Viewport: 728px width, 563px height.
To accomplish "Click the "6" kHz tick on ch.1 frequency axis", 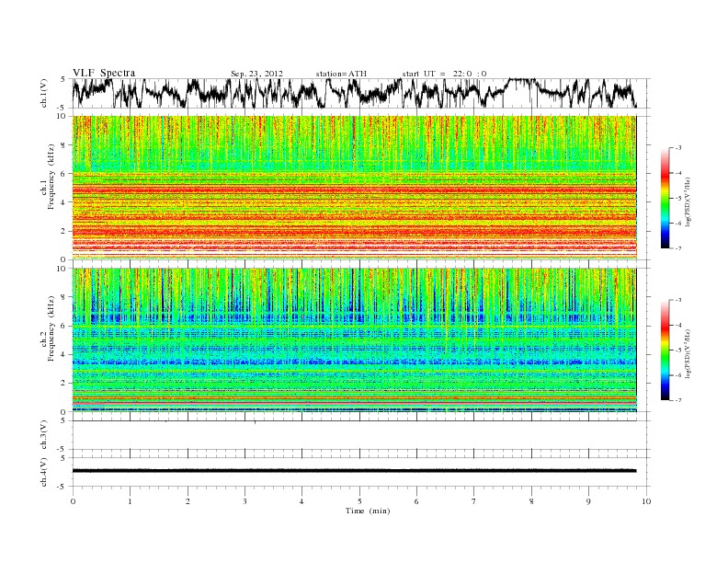I will (x=63, y=173).
